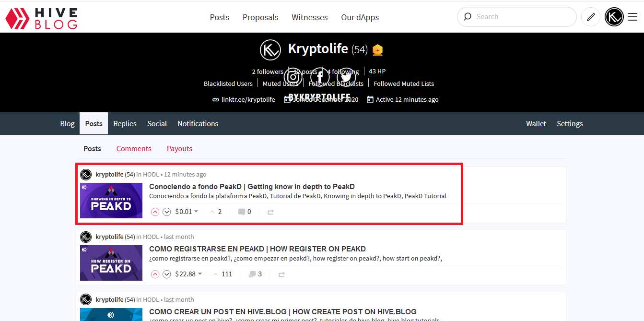Click author avatar on the COMO REGISTRARSE post
The height and width of the screenshot is (321, 644).
coord(86,237)
